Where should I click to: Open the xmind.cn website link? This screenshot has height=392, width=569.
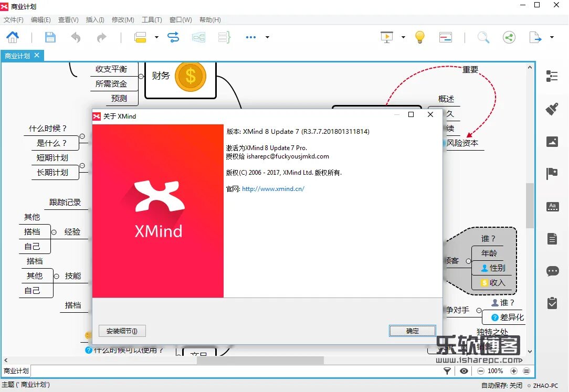point(273,188)
